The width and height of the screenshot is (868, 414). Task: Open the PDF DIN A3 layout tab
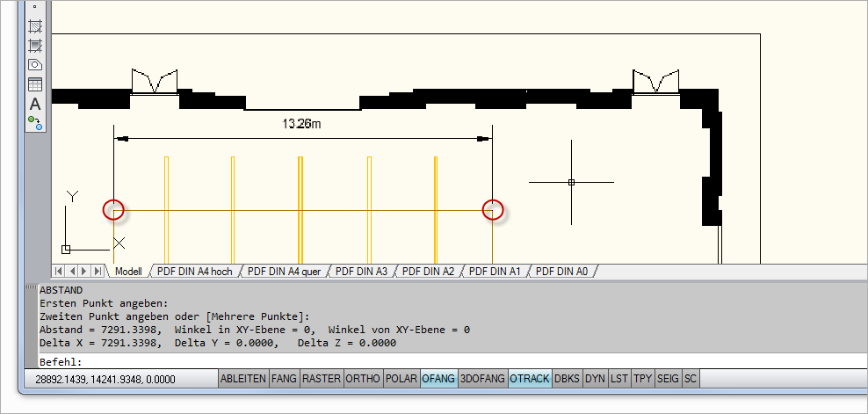[361, 272]
